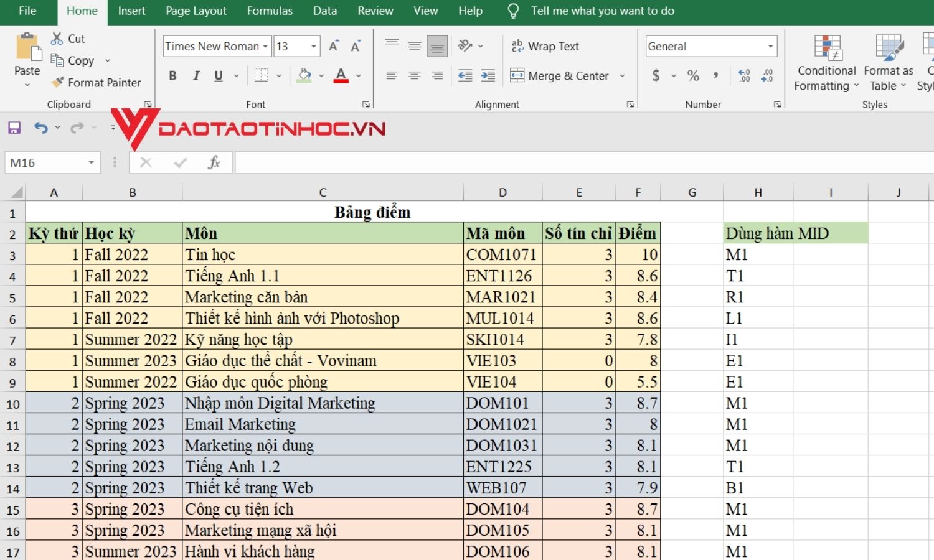Enable center alignment
The width and height of the screenshot is (934, 560).
point(413,75)
